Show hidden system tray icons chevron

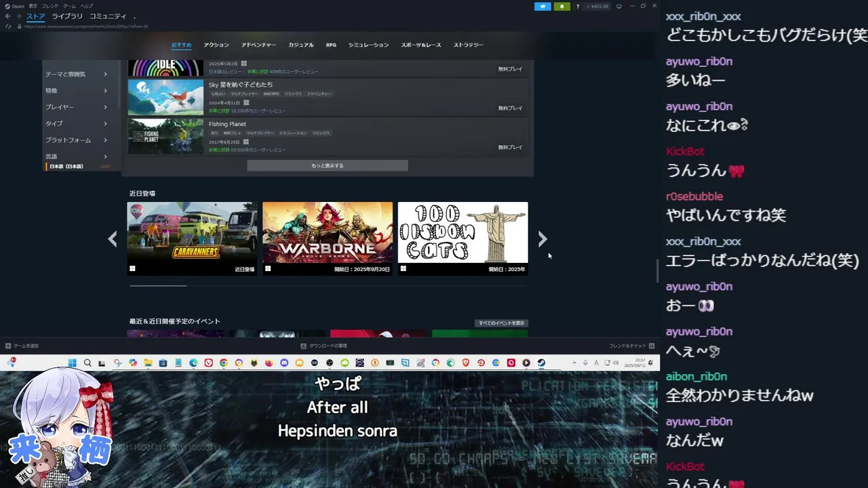(574, 363)
